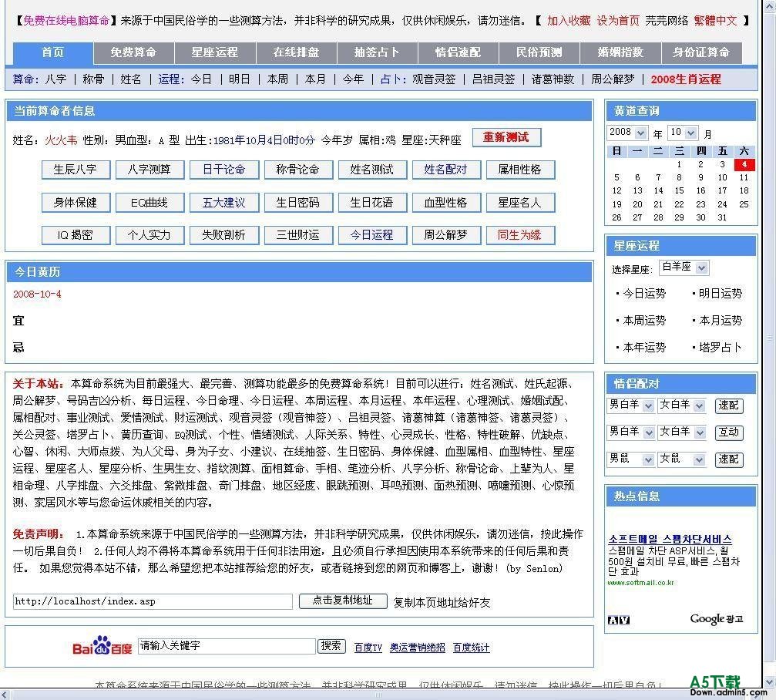Switch to the 星座运程 tab
Screen dimensions: 776x700
tap(215, 53)
